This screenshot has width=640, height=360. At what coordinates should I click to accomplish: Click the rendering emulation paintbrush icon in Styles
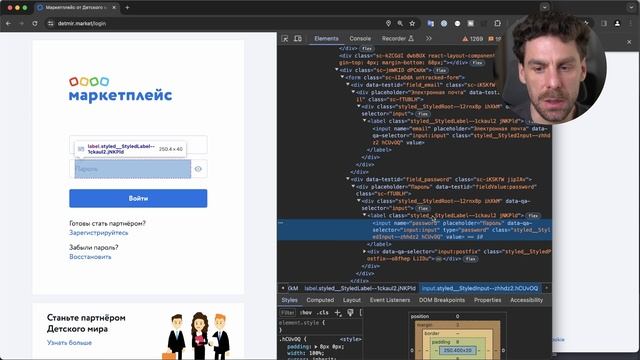(350, 313)
